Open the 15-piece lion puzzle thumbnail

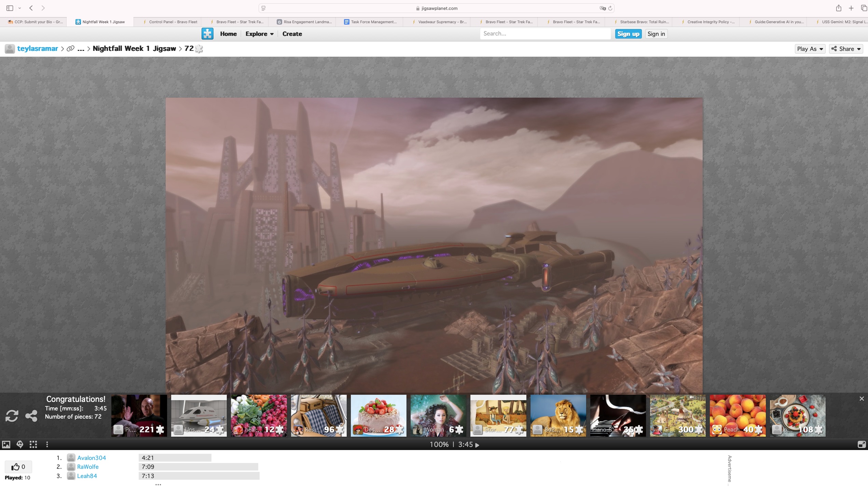(558, 416)
